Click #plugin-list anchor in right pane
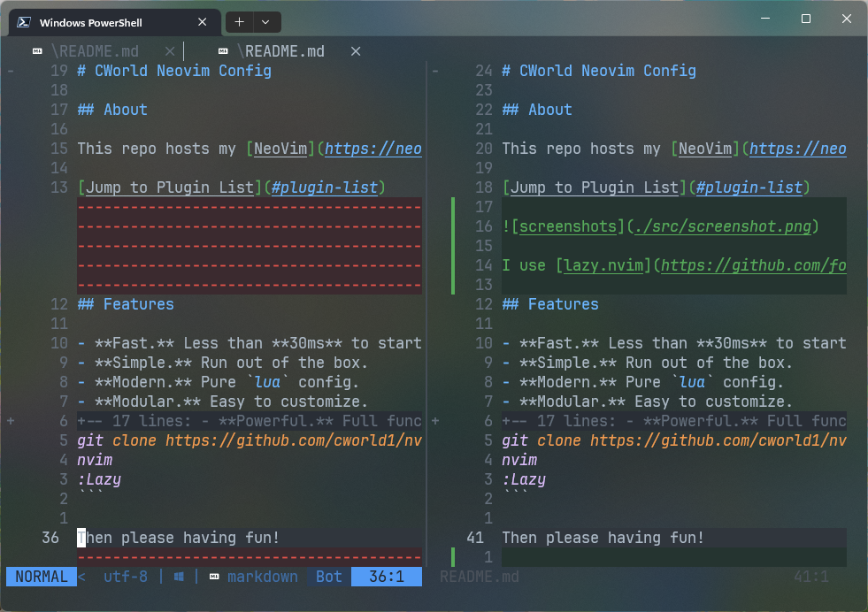 749,187
